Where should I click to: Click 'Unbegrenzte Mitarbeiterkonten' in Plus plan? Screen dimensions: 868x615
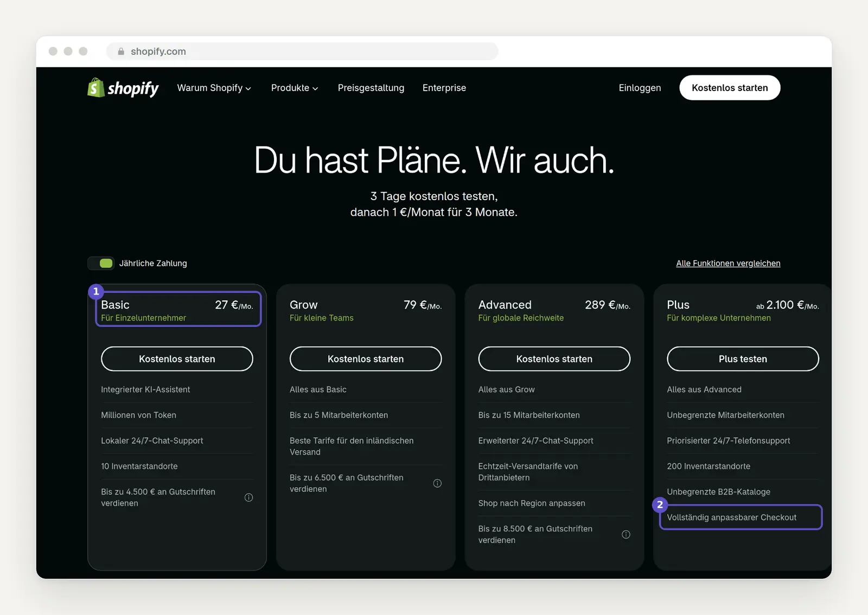coord(725,415)
